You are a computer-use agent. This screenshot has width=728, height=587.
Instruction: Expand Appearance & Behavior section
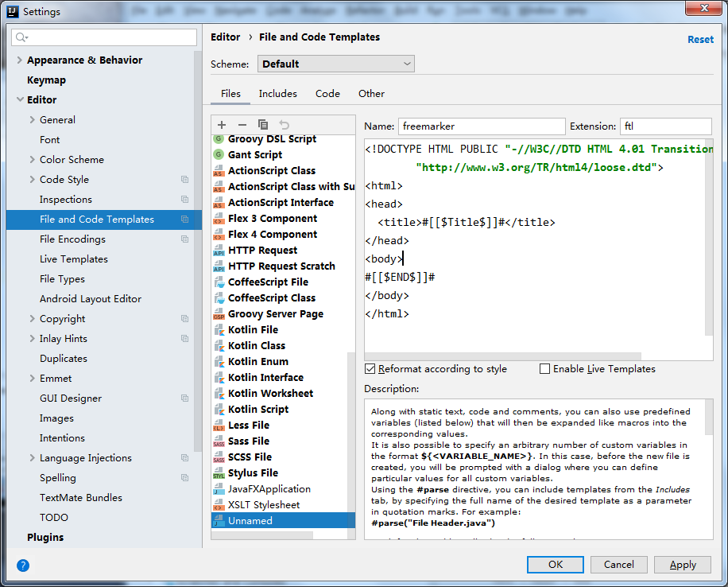[x=20, y=60]
